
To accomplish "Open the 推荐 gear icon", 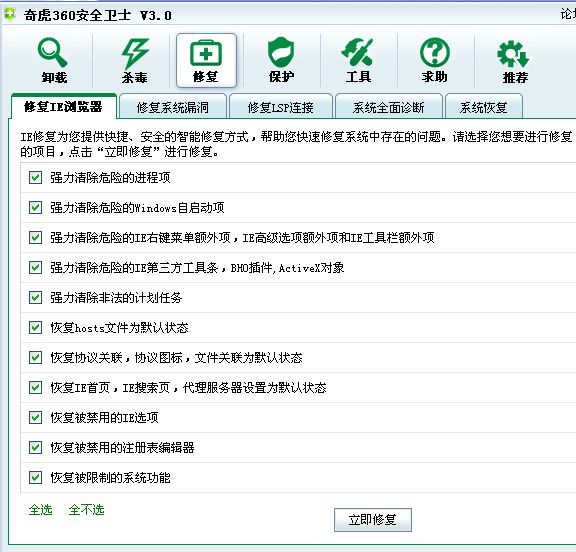I will coord(514,54).
